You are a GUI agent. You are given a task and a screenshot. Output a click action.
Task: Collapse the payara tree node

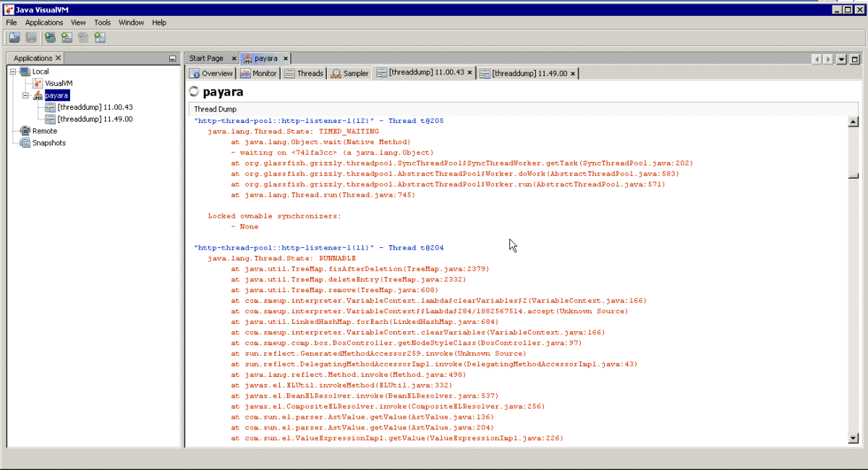(x=25, y=95)
